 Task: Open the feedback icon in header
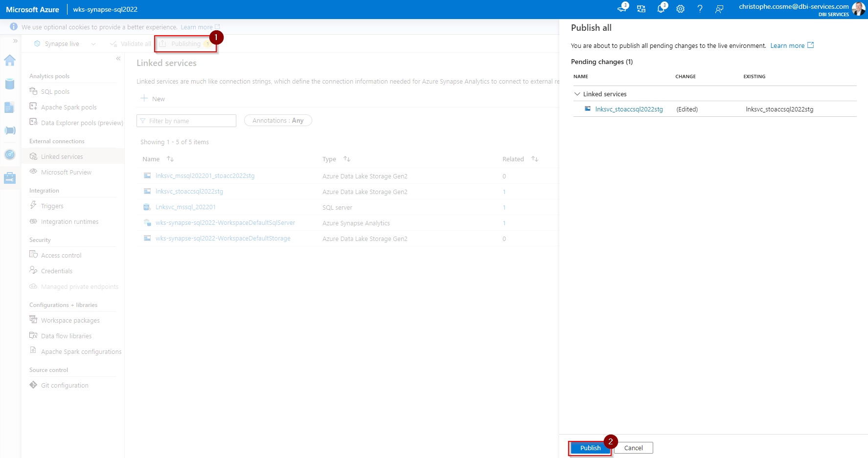coord(719,9)
